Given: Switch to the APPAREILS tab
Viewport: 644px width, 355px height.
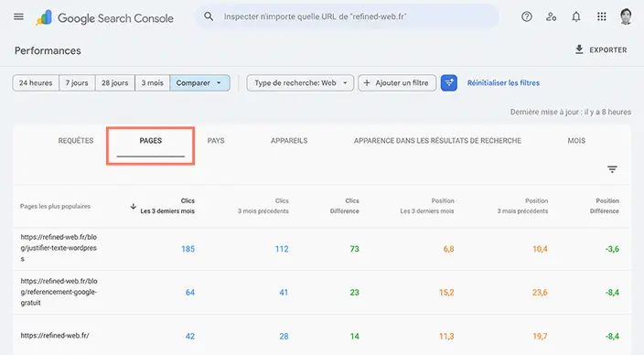Looking at the screenshot, I should coord(289,141).
